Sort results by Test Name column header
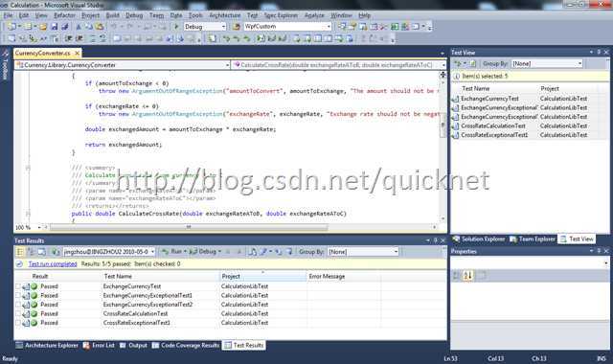The image size is (613, 364). [160, 277]
